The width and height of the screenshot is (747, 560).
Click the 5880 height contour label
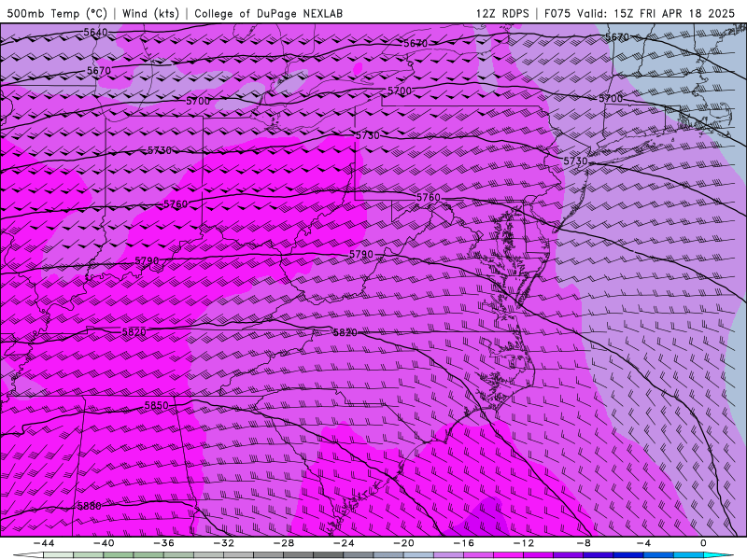click(90, 506)
